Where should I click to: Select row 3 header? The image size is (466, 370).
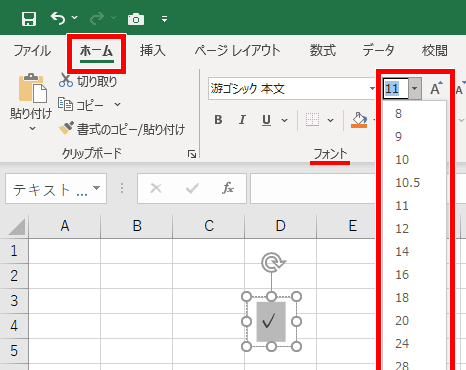point(14,301)
